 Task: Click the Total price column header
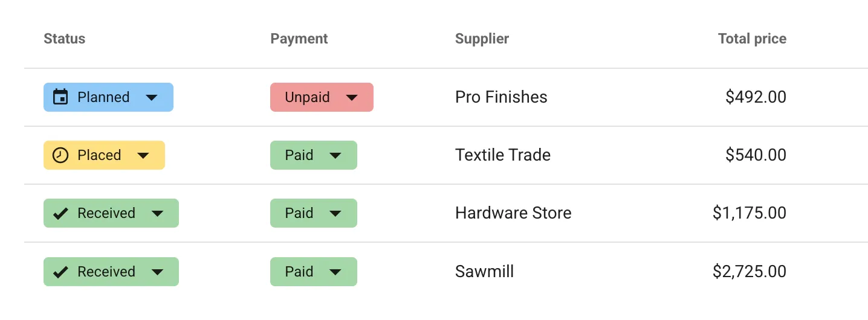coord(752,39)
